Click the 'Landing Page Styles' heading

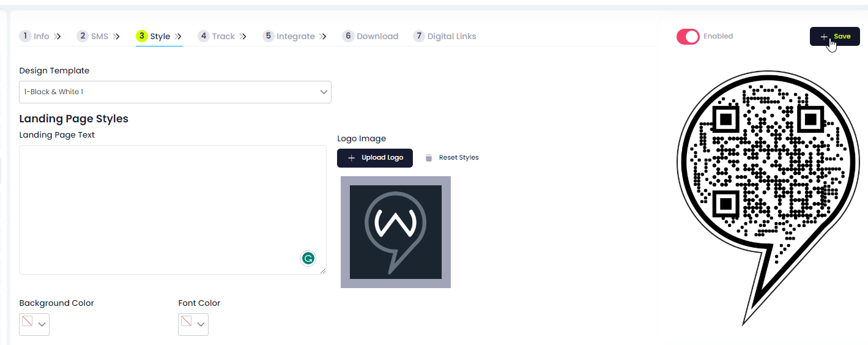click(73, 119)
